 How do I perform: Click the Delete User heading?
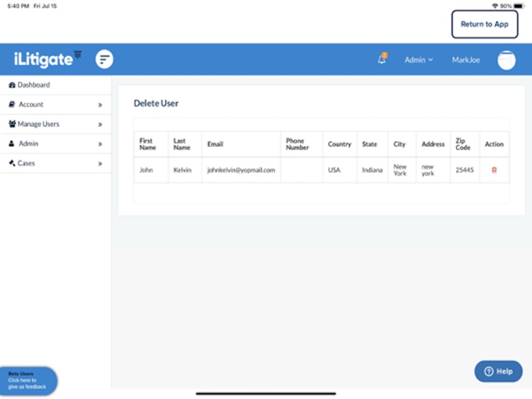(x=156, y=103)
